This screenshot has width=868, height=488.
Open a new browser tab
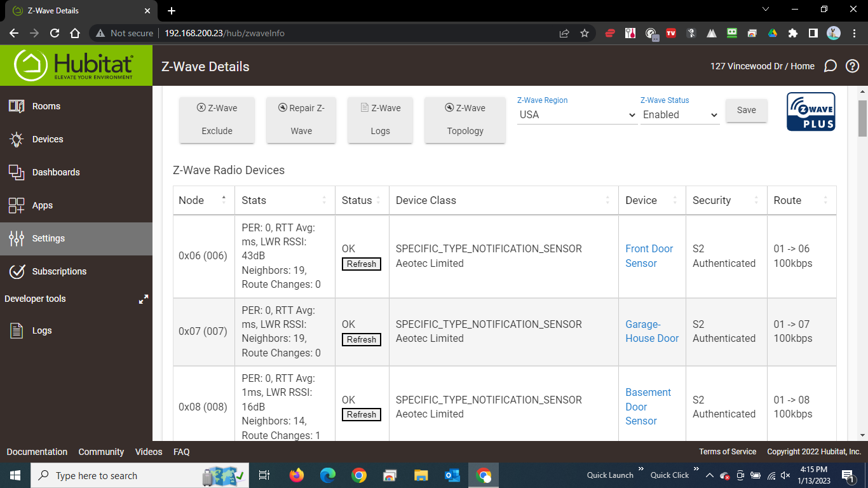pos(172,11)
